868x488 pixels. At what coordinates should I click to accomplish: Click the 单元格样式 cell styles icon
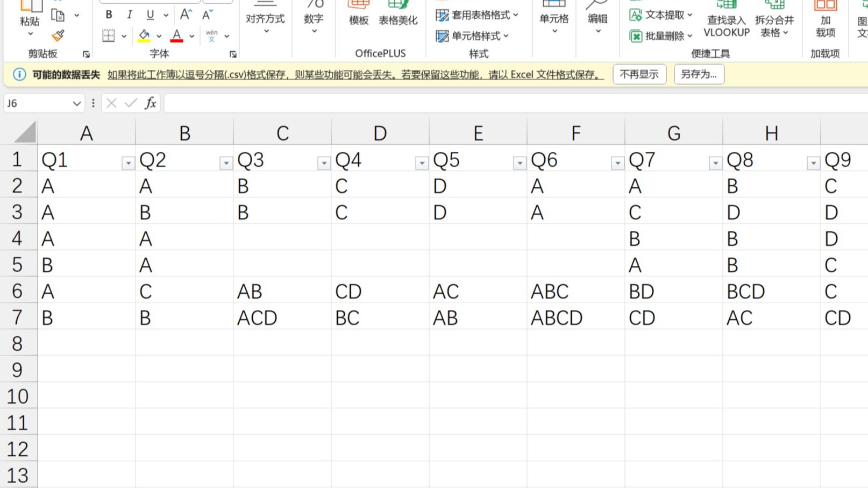tap(442, 36)
